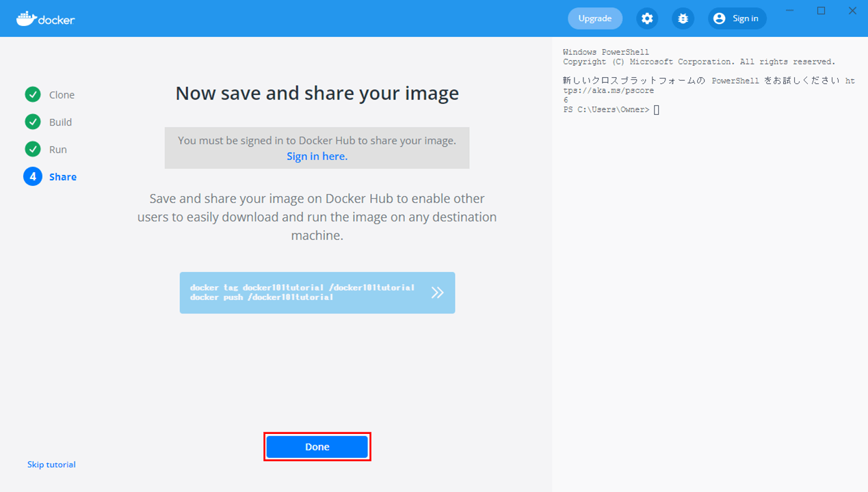Click the blue Done button

317,447
